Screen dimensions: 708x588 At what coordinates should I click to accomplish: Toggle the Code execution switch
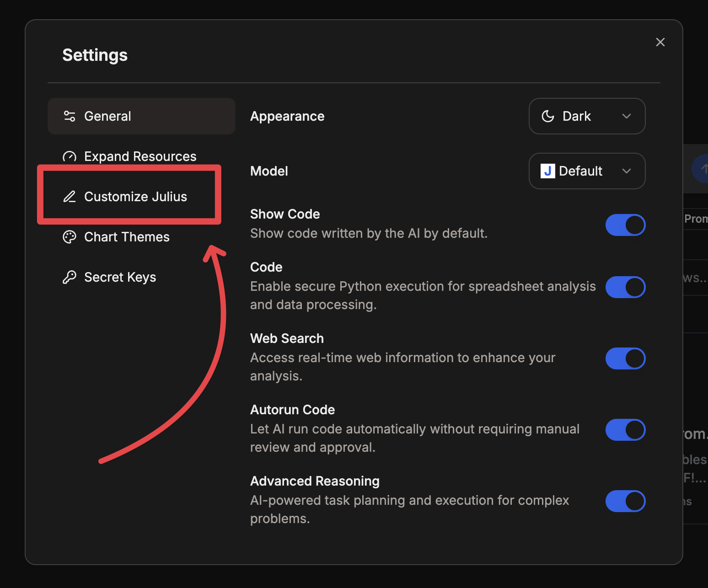625,287
